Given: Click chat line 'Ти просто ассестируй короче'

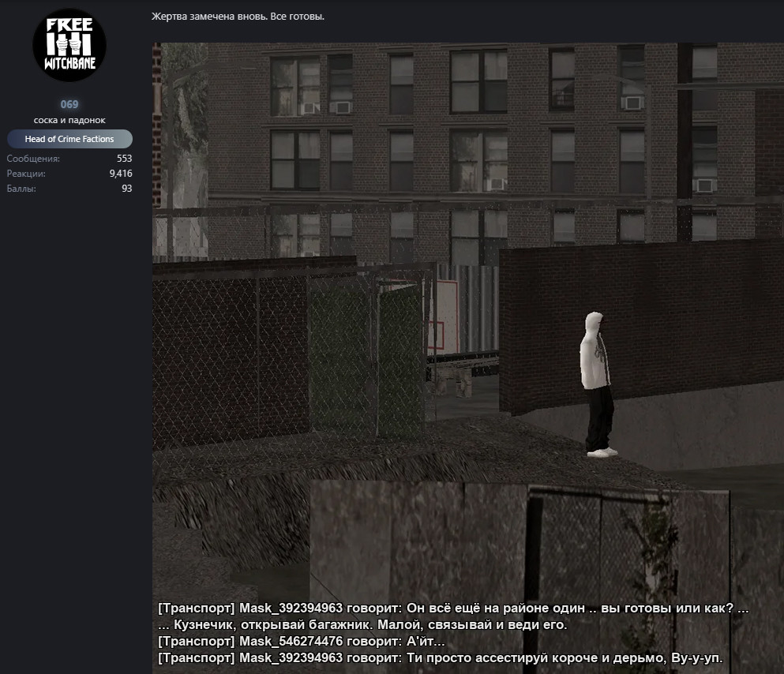Looking at the screenshot, I should (x=441, y=657).
